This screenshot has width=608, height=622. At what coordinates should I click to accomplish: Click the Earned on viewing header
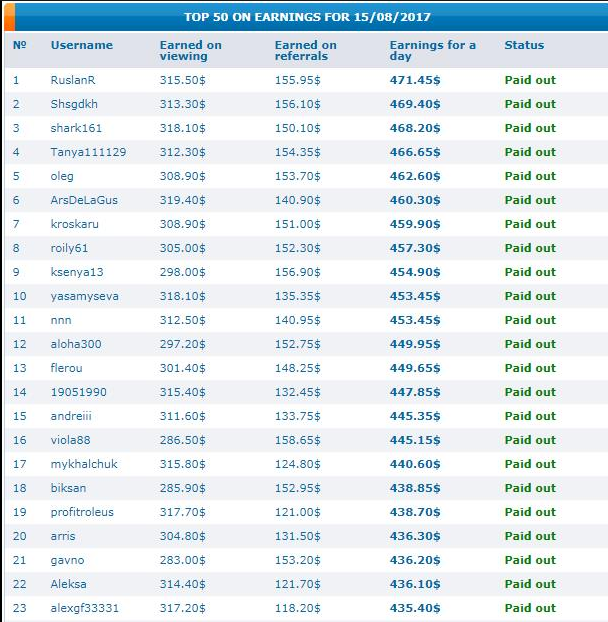[x=191, y=51]
